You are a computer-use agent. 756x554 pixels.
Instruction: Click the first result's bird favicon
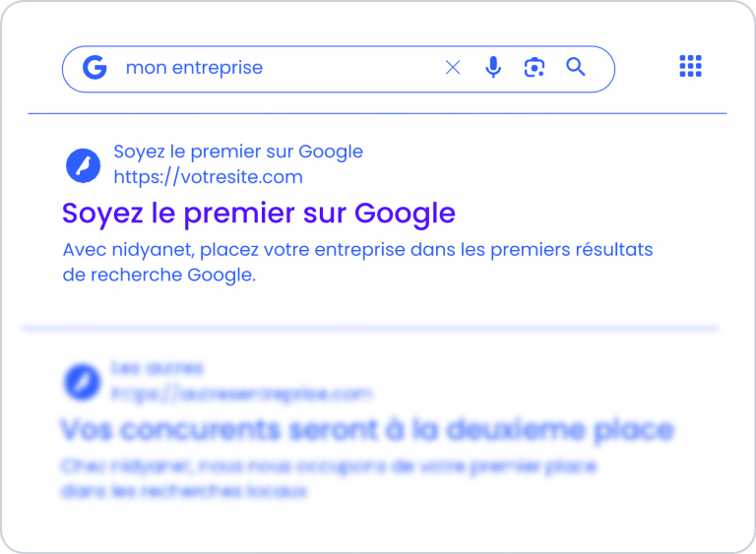click(84, 164)
